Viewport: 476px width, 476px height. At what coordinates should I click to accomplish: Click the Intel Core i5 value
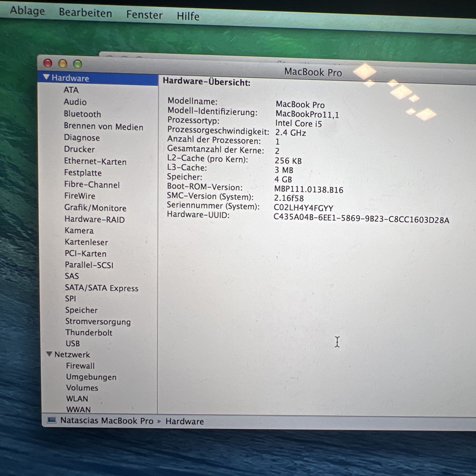pos(298,124)
